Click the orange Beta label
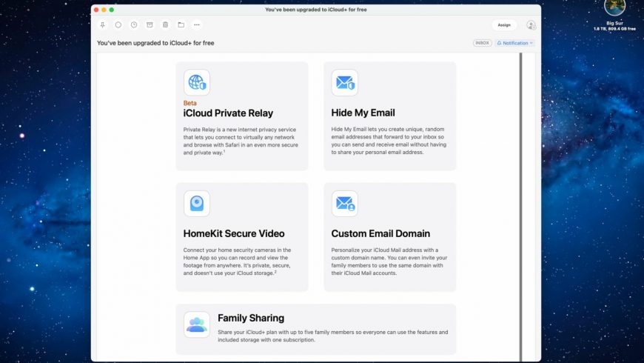Viewport: 644px width, 363px height. click(189, 103)
